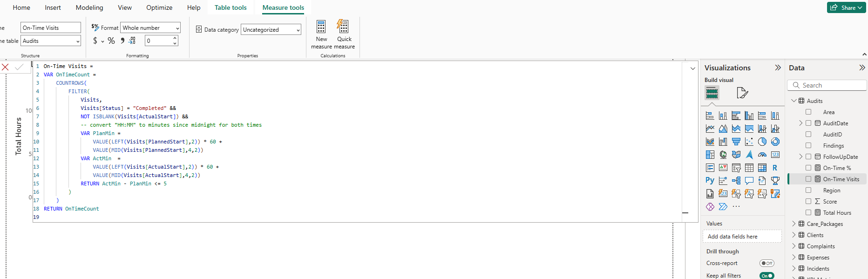Screen dimensions: 868x279
Task: Expand the Clients table
Action: point(794,235)
